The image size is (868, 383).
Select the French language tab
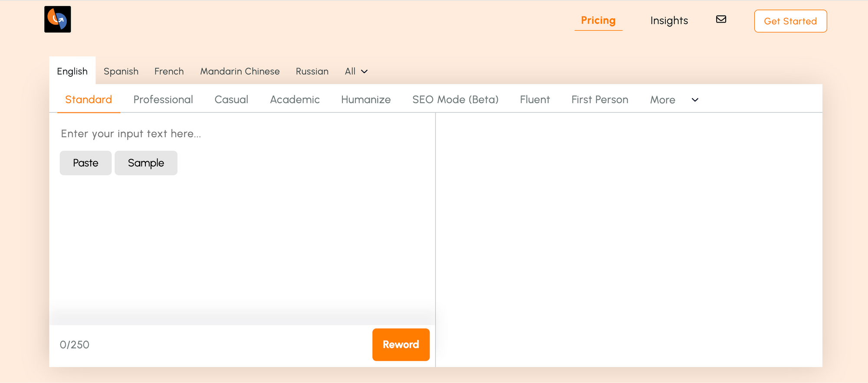coord(169,72)
